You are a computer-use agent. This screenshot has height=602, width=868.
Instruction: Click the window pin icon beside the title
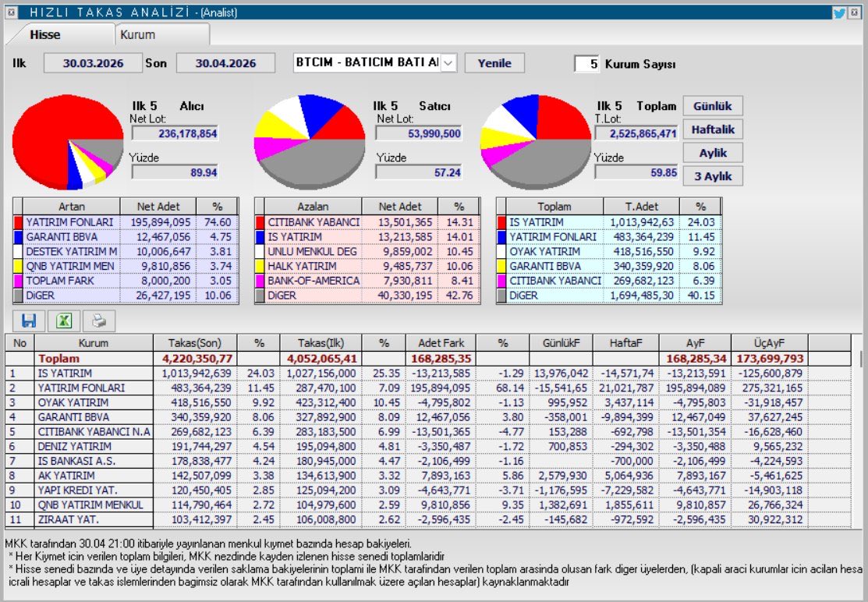pos(11,12)
